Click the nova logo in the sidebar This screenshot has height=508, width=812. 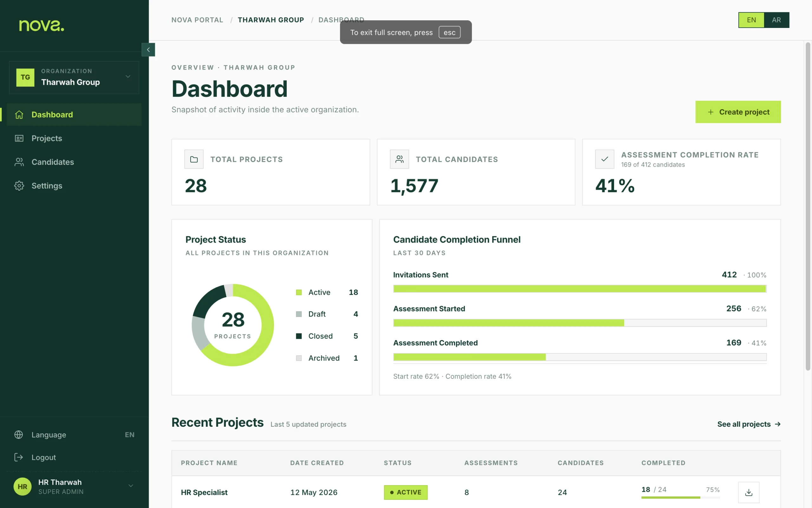tap(42, 26)
